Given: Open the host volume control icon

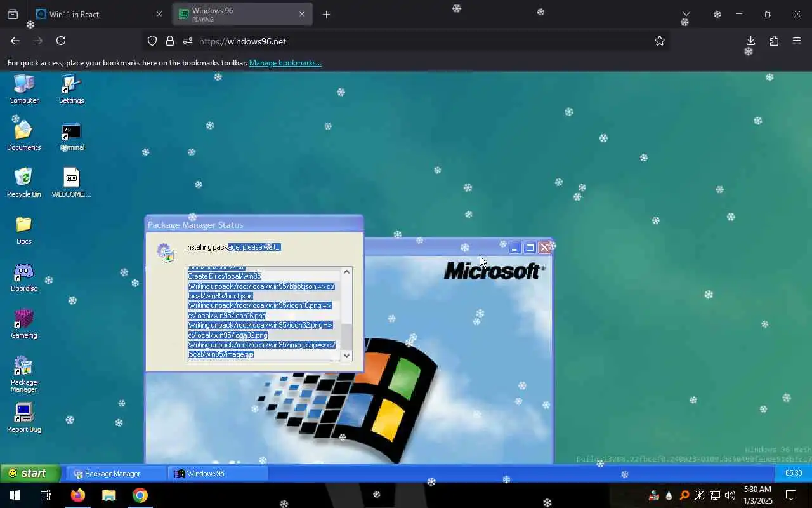Looking at the screenshot, I should click(x=730, y=495).
